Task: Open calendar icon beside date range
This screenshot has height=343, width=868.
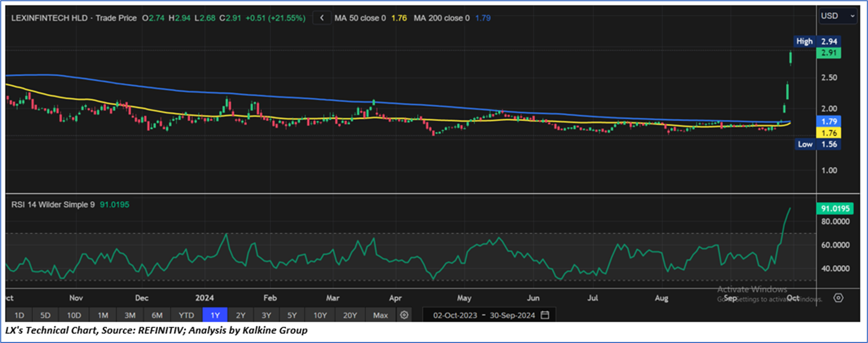Action: click(545, 315)
